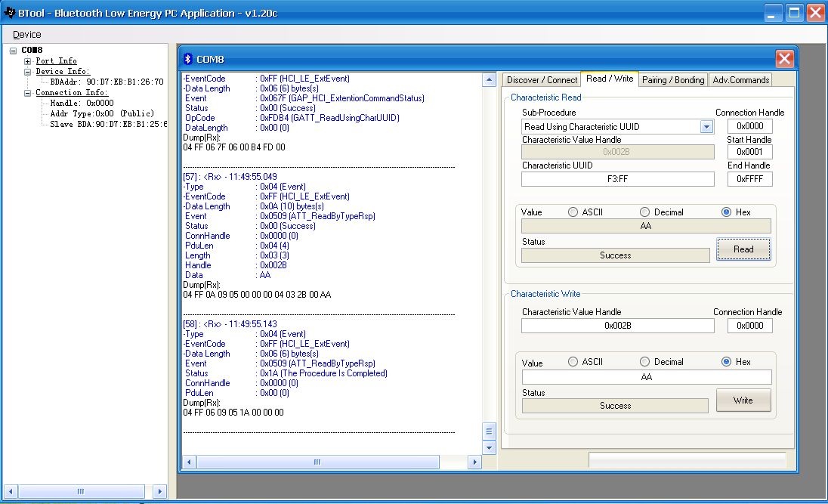Click the COM8 root tree label
The width and height of the screenshot is (828, 504).
32,50
